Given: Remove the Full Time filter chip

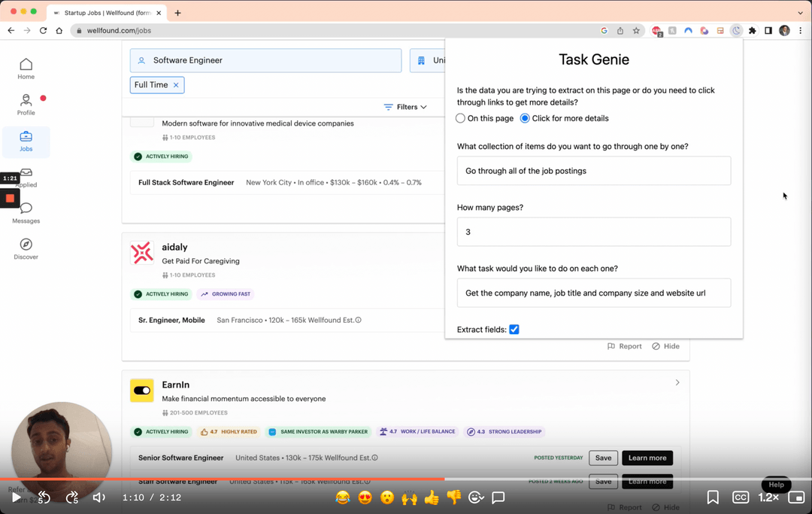Looking at the screenshot, I should (176, 85).
